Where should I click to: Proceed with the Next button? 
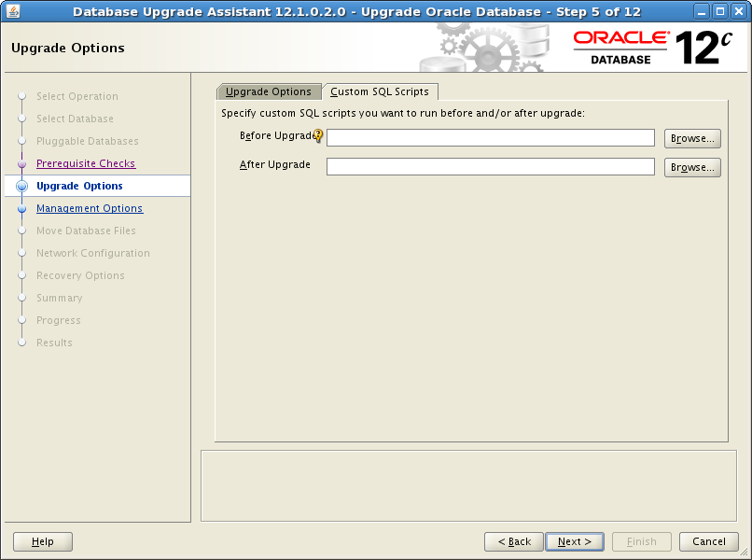575,541
